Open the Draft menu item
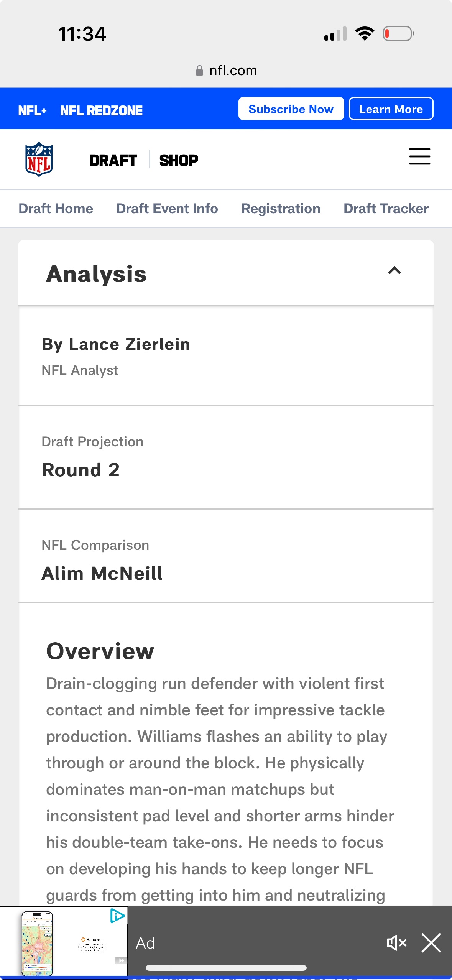 113,160
